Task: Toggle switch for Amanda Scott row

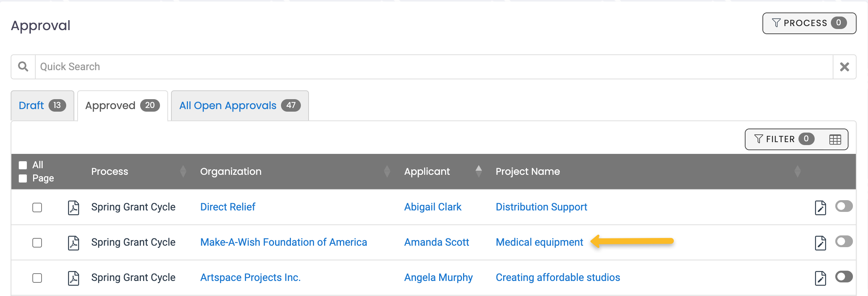Action: (844, 241)
